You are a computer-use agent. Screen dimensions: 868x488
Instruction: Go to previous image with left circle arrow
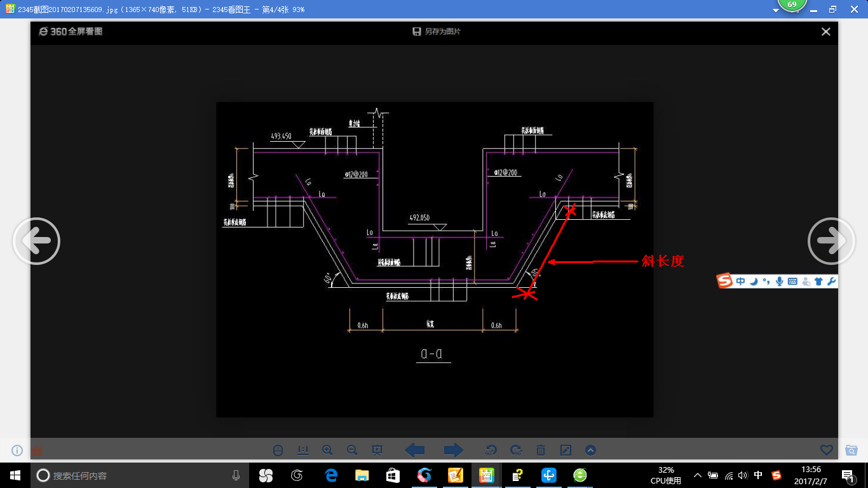click(36, 241)
